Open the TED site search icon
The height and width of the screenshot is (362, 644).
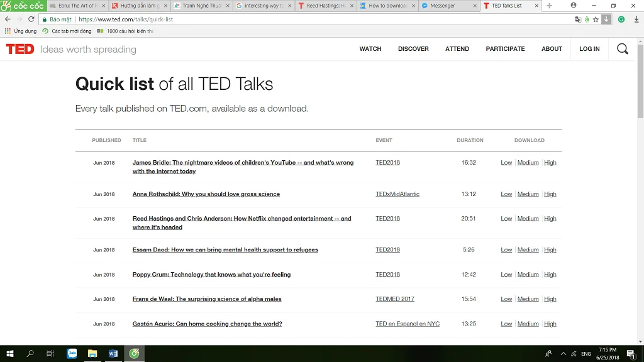pos(623,49)
